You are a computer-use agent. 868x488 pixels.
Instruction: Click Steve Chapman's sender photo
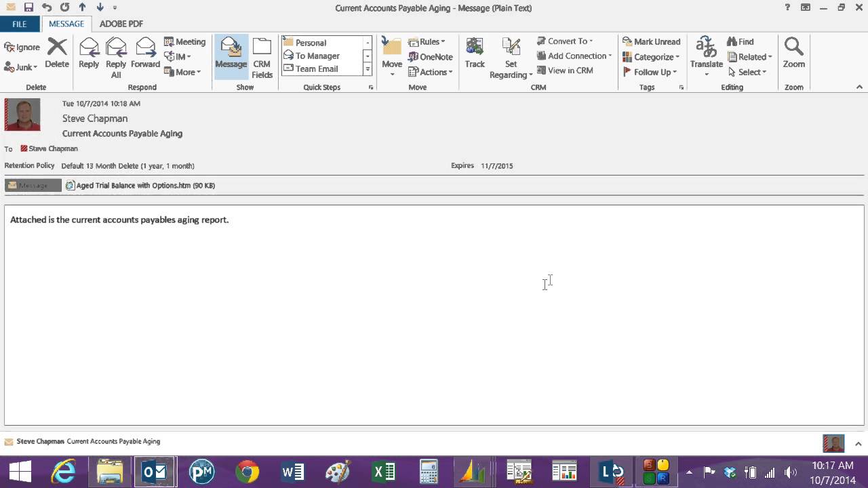click(x=22, y=115)
